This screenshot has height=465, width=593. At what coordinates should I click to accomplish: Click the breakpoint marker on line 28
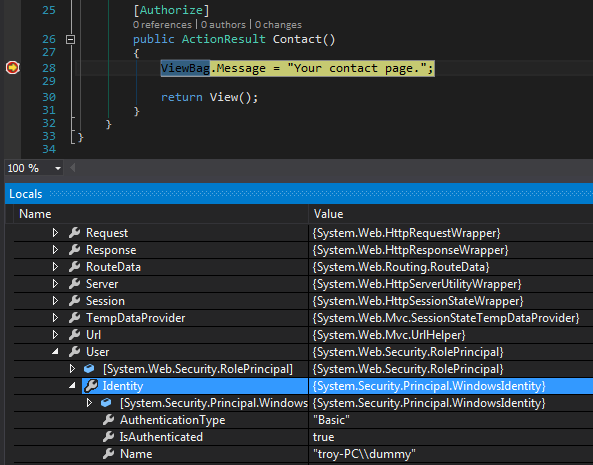point(12,68)
